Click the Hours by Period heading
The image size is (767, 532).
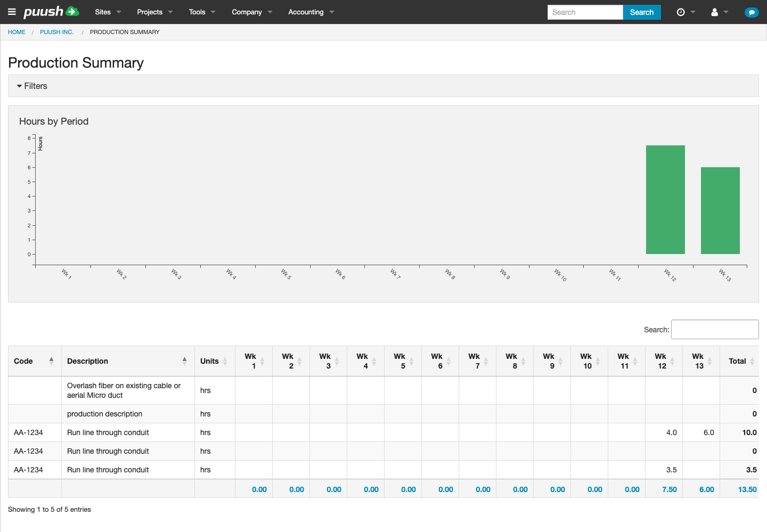pyautogui.click(x=54, y=121)
